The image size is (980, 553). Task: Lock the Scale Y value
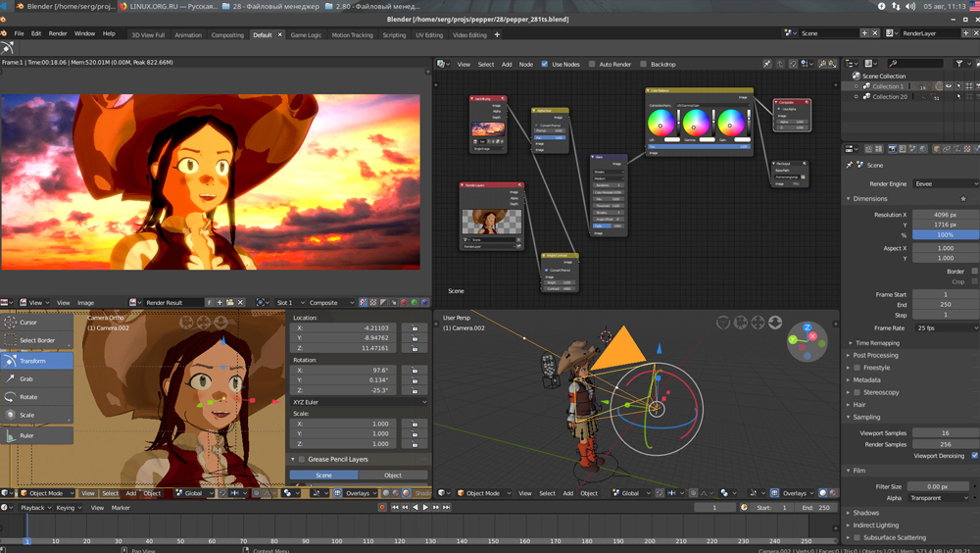(x=415, y=433)
